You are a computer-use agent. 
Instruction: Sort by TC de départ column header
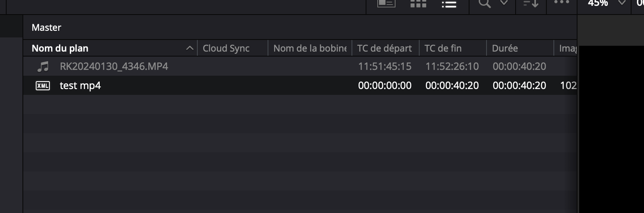385,48
